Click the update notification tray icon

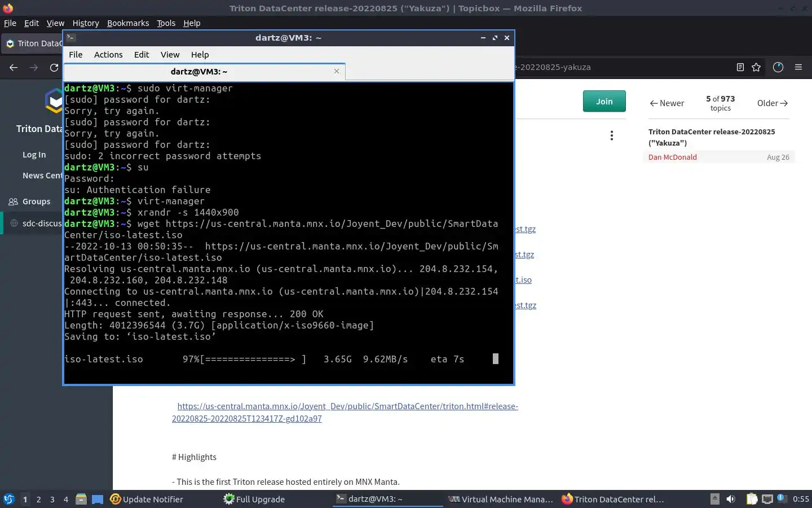[x=782, y=498]
